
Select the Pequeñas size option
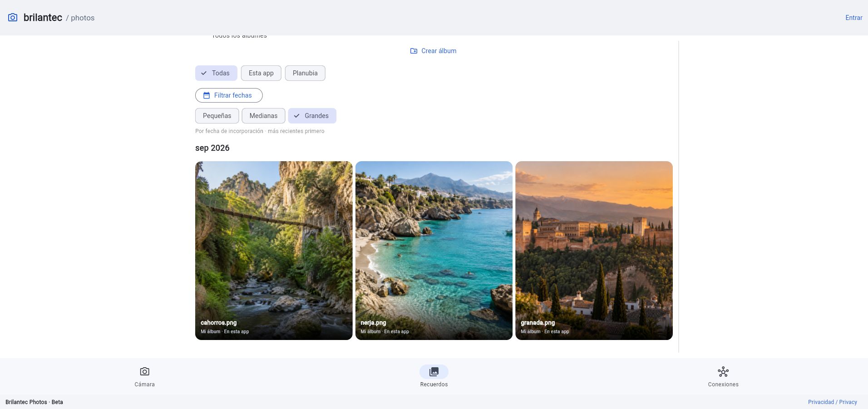217,116
